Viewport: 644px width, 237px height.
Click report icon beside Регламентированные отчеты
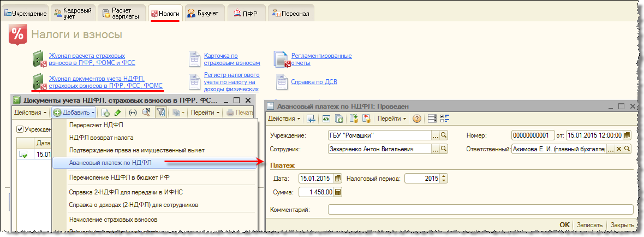pos(281,59)
